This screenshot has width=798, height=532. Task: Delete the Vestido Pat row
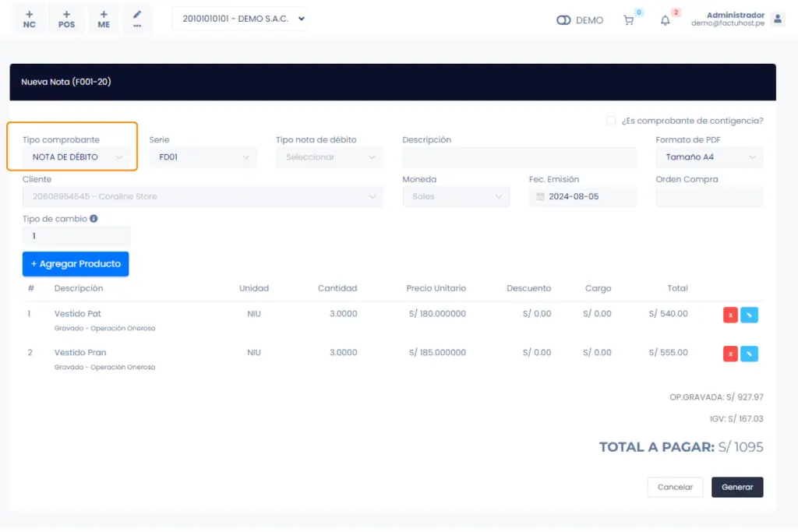click(x=730, y=315)
